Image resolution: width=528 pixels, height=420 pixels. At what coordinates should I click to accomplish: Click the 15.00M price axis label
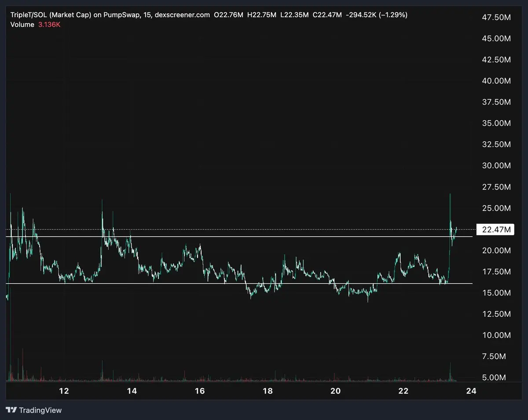(496, 293)
